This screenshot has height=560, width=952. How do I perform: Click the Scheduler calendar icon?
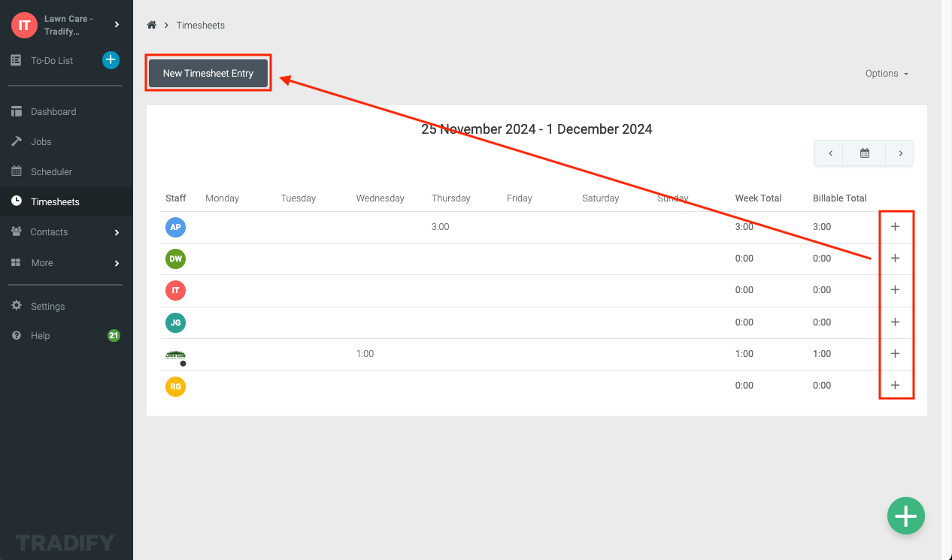click(x=16, y=171)
